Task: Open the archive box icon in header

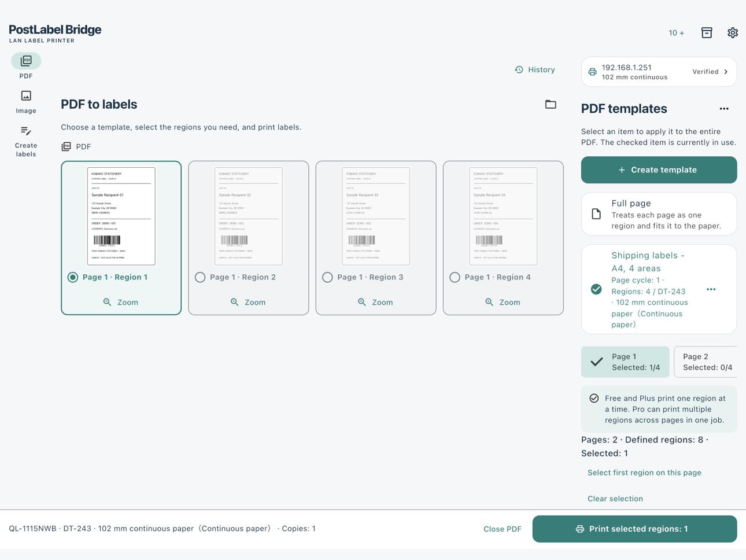Action: point(707,33)
